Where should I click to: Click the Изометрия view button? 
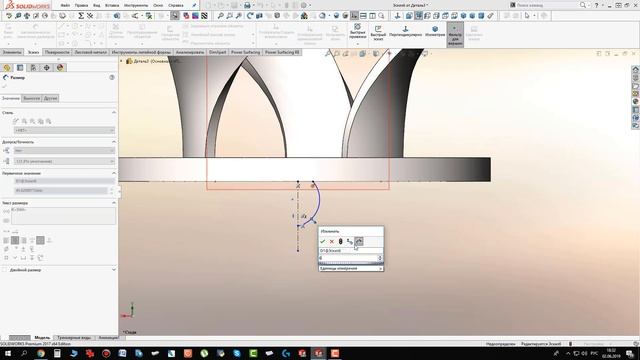click(x=435, y=32)
